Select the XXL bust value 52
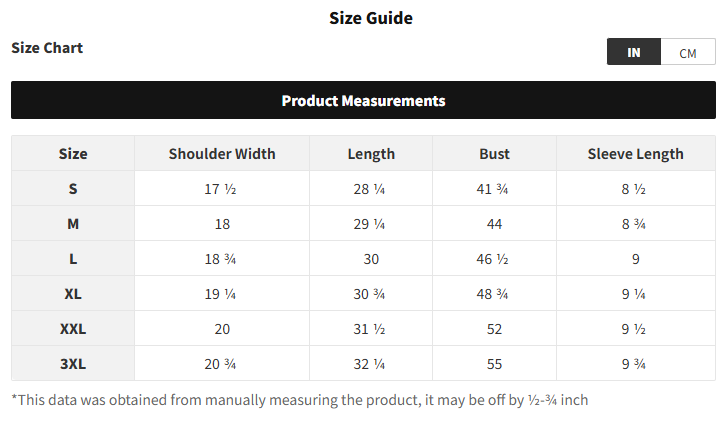This screenshot has height=425, width=719. click(494, 328)
